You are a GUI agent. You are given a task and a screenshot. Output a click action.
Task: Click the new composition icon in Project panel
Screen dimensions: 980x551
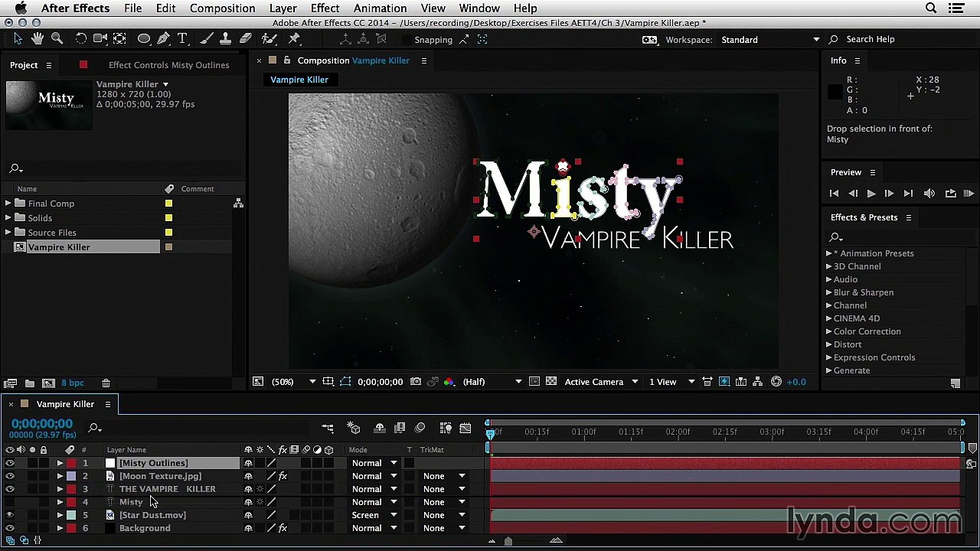48,383
